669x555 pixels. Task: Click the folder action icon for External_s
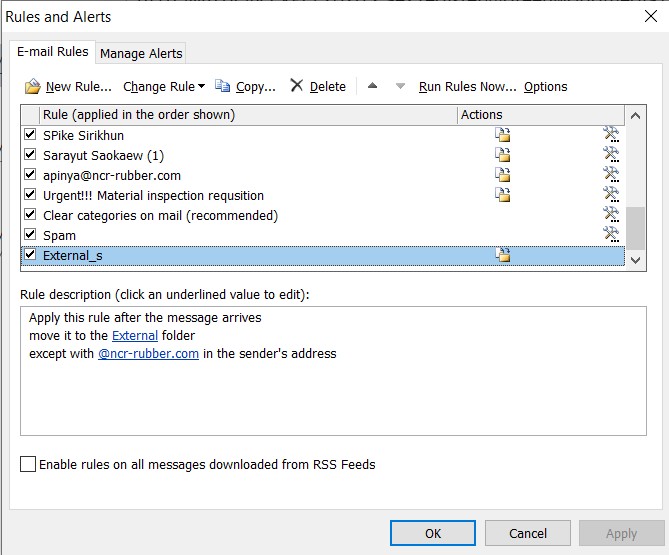pyautogui.click(x=503, y=256)
